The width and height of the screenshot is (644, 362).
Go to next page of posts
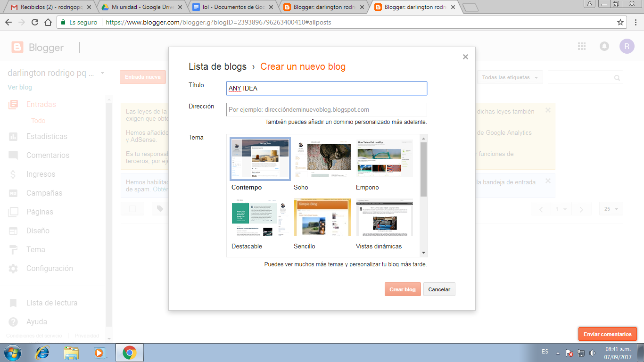[x=582, y=209]
